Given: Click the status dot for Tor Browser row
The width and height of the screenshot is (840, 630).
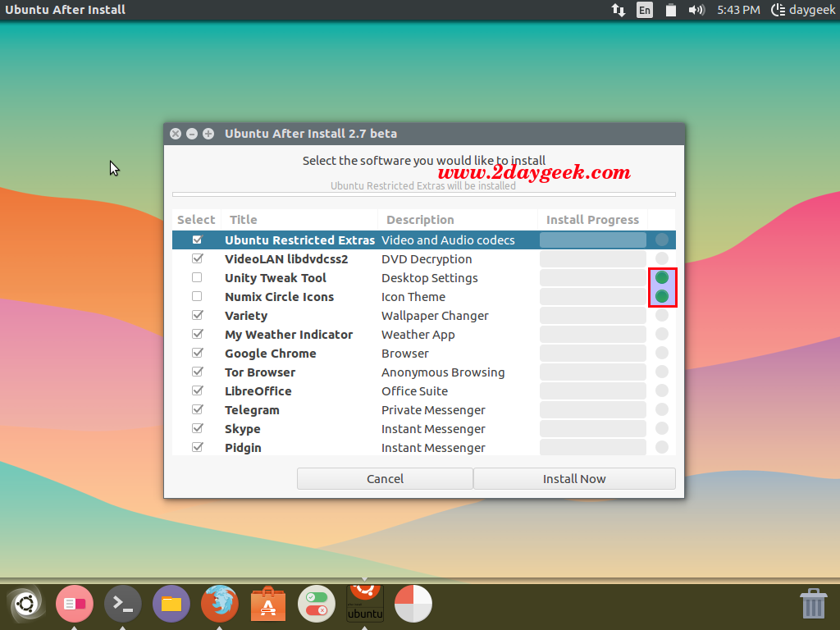Looking at the screenshot, I should tap(662, 372).
